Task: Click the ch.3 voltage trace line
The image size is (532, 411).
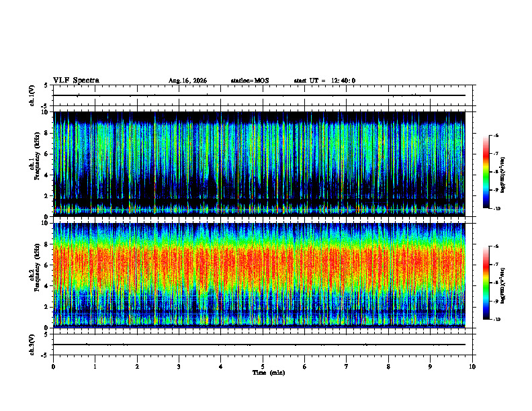Action: (259, 345)
